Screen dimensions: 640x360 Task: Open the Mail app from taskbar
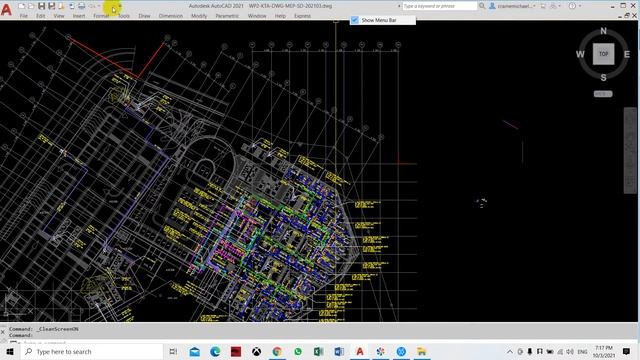point(195,351)
